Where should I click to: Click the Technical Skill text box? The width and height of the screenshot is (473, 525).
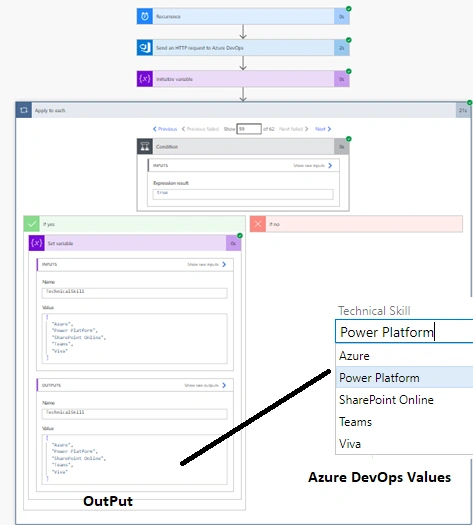click(404, 331)
